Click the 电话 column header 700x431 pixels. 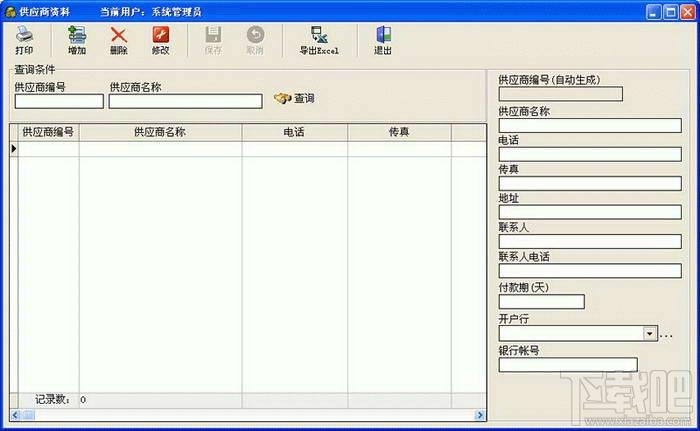click(294, 132)
